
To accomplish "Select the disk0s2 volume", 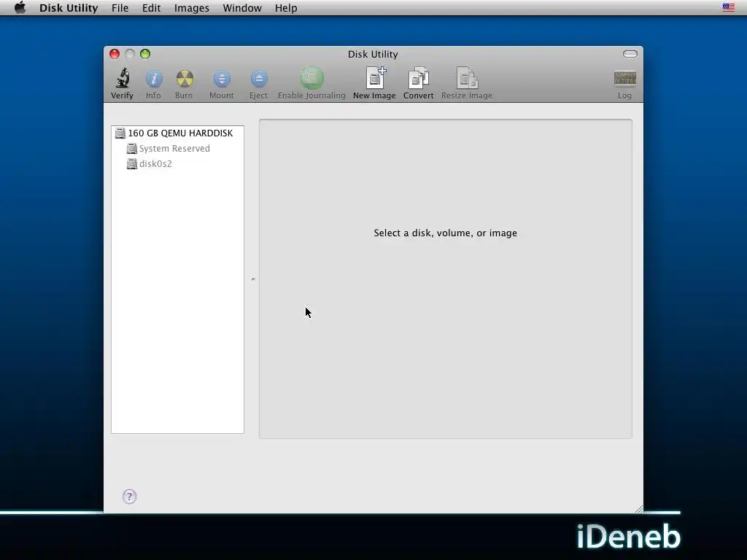I will (x=177, y=164).
